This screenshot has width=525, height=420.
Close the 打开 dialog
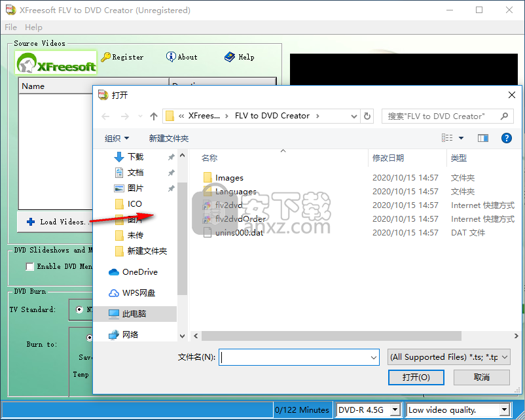512,95
